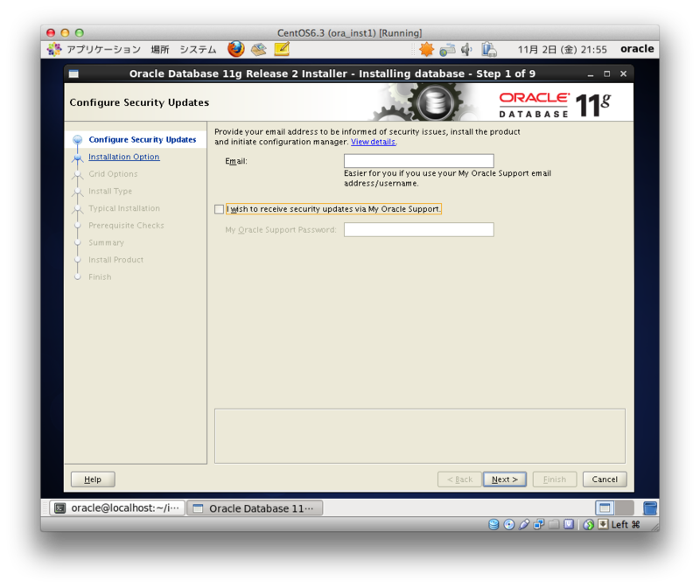Click the 'Install Product' step text

click(116, 260)
